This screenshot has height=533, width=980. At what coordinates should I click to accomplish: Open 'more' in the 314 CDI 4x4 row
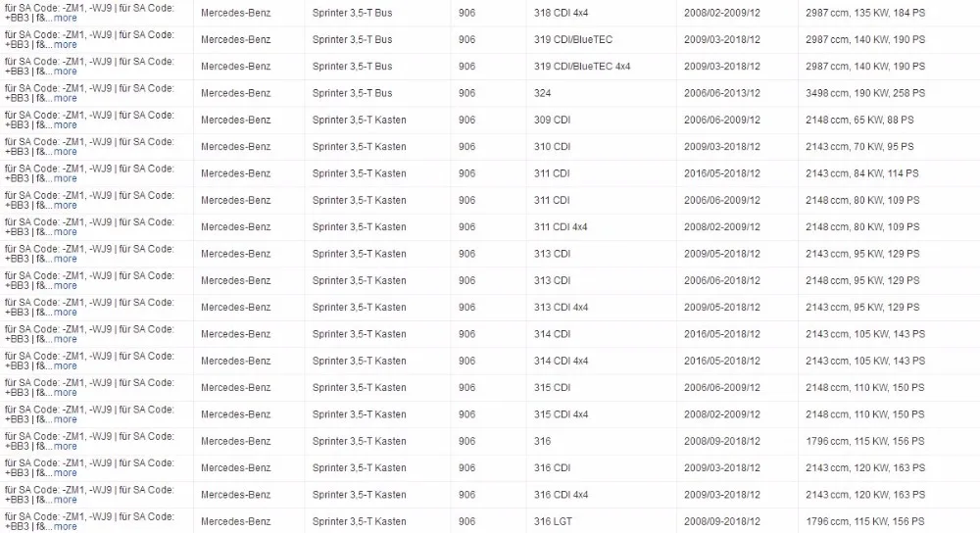[x=65, y=366]
